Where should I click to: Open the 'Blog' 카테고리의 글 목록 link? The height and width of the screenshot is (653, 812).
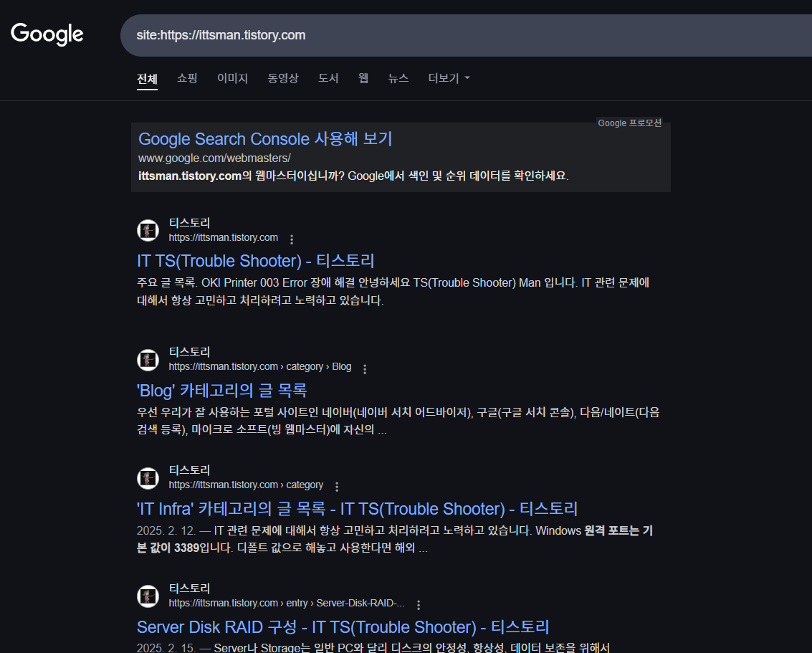tap(221, 390)
